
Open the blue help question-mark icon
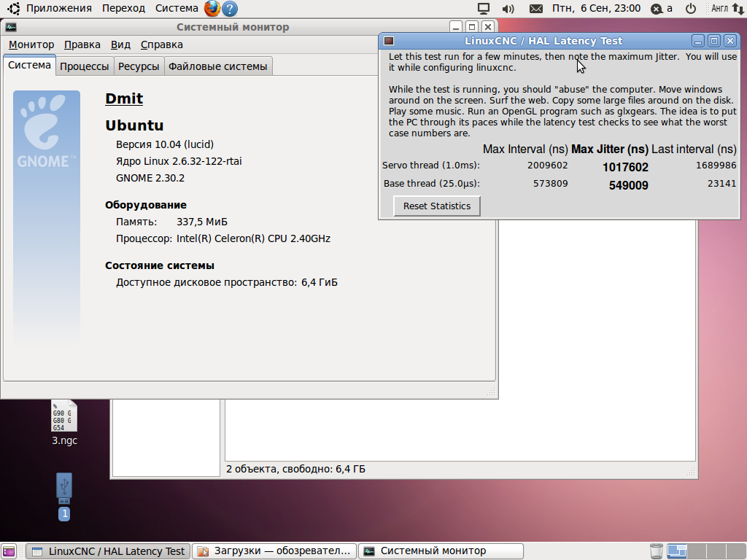click(230, 9)
